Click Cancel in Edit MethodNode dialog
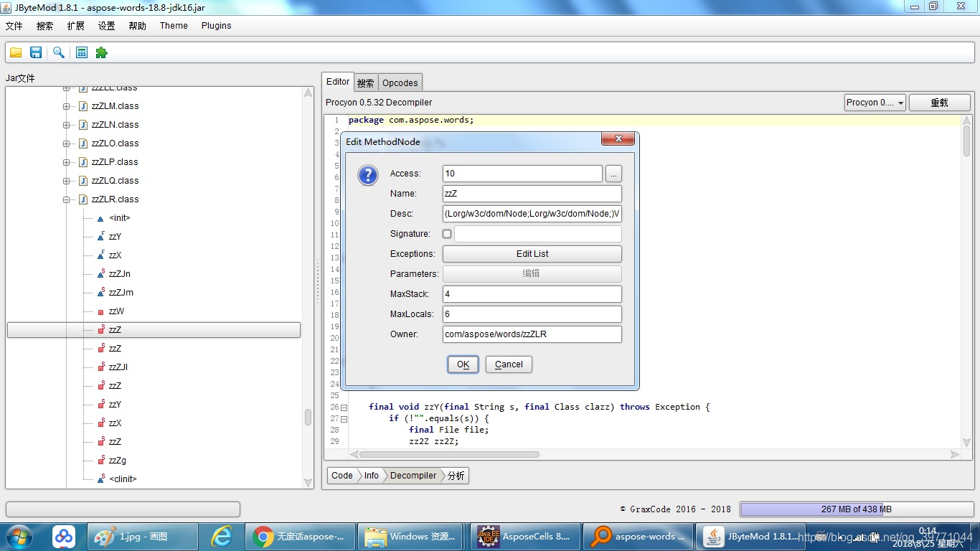The width and height of the screenshot is (980, 551). 509,364
